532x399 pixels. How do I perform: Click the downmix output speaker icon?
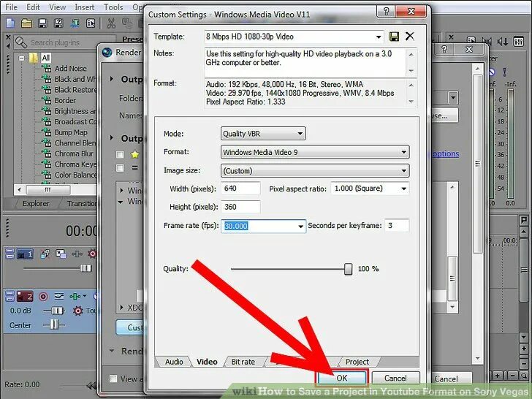[486, 42]
